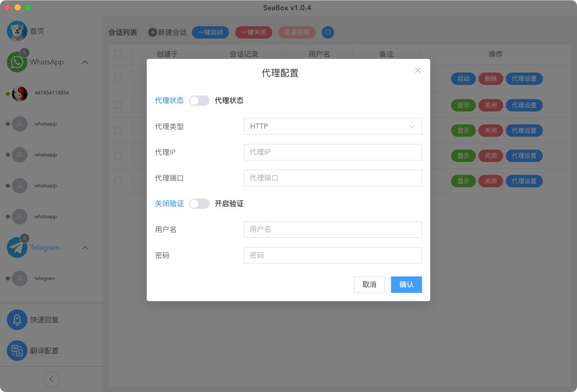Open Quick Reply bell icon
Viewport: 577px width, 392px height.
coord(17,319)
